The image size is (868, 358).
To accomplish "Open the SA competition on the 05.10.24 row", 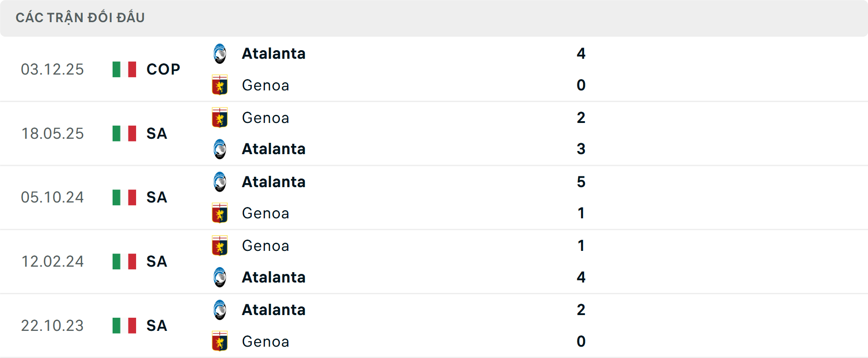I will (x=156, y=198).
